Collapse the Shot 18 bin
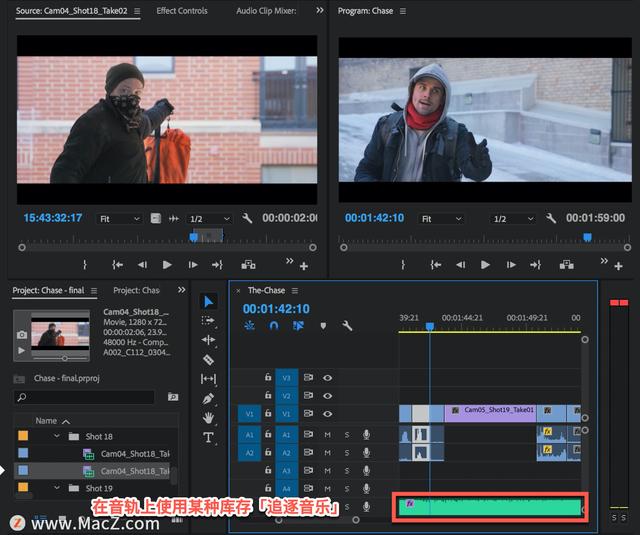Viewport: 640px width, 535px height. [56, 436]
